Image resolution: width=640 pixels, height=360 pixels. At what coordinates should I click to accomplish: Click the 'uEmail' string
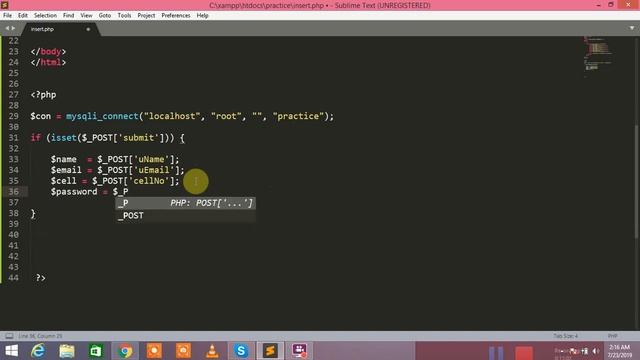154,170
